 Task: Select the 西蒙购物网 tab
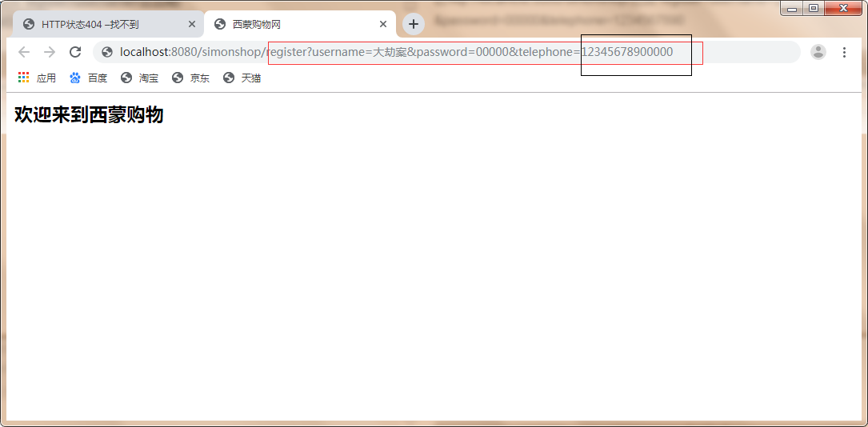[x=300, y=24]
